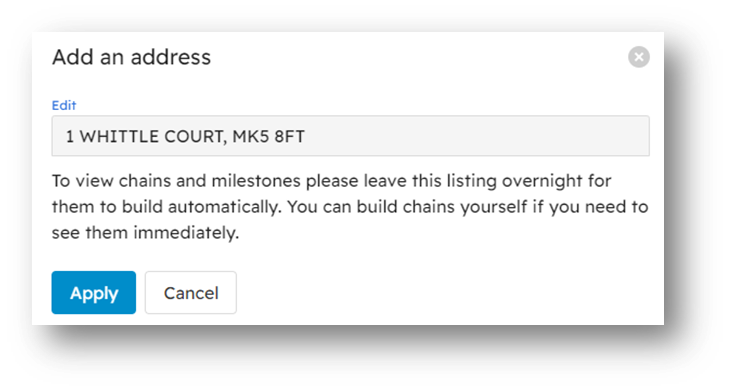Cancel adding the address
Viewport: 729px width, 390px height.
[191, 292]
